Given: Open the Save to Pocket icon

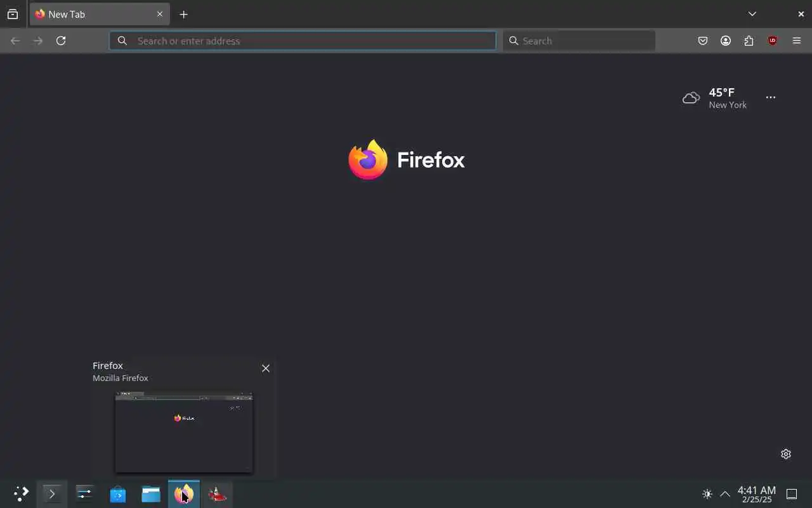Looking at the screenshot, I should click(x=703, y=41).
